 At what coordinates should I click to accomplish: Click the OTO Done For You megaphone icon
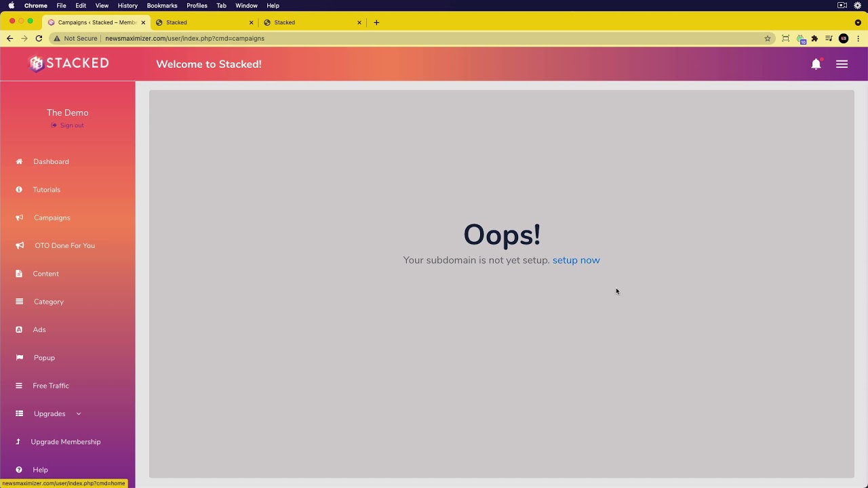[x=20, y=245]
